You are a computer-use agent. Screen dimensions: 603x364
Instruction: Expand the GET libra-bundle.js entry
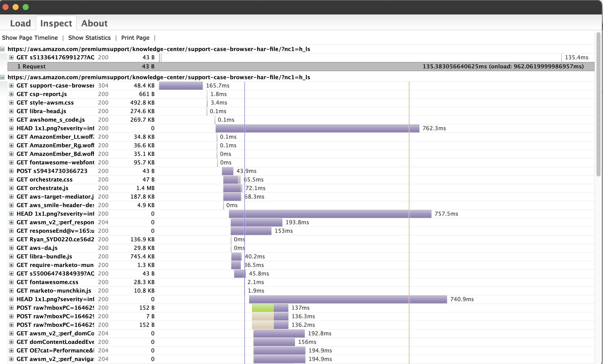tap(11, 256)
